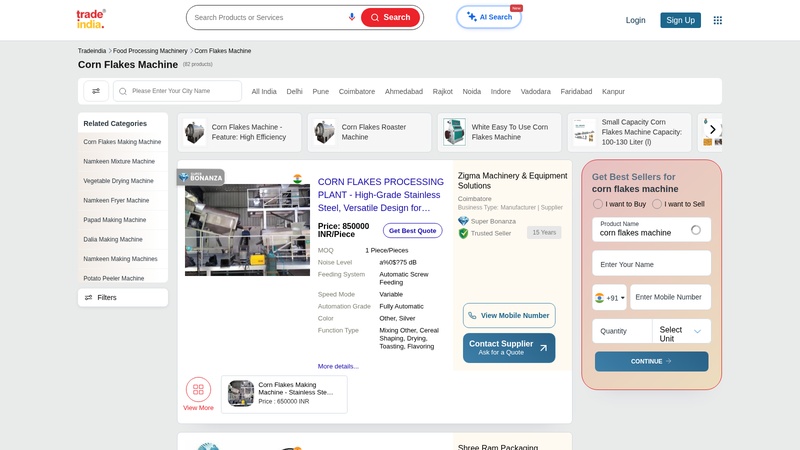Focus the Quantity field

(x=622, y=331)
